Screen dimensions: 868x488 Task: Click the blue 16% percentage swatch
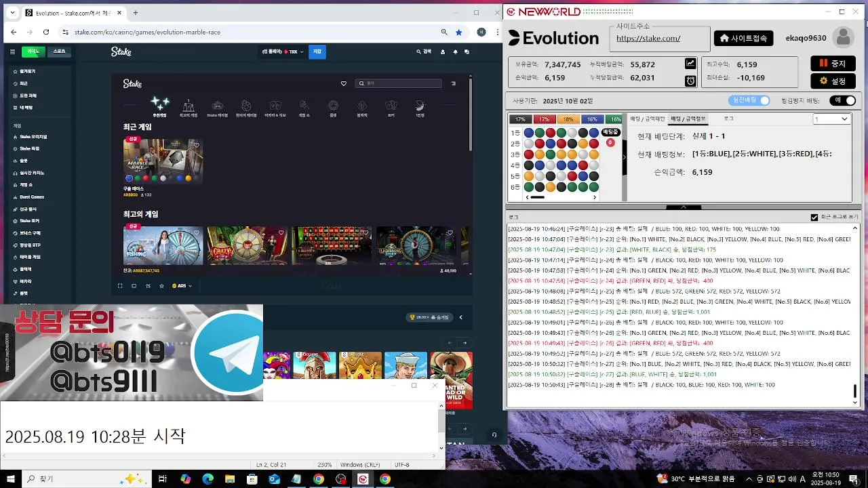[591, 119]
